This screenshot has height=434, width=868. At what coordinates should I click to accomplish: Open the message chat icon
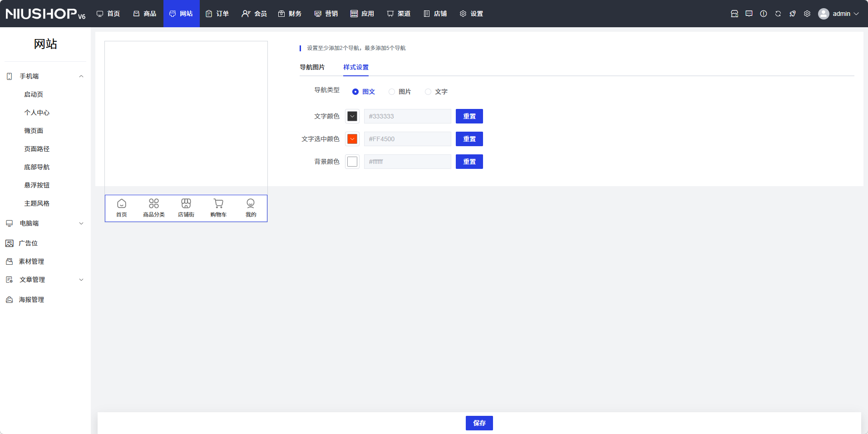coord(749,14)
